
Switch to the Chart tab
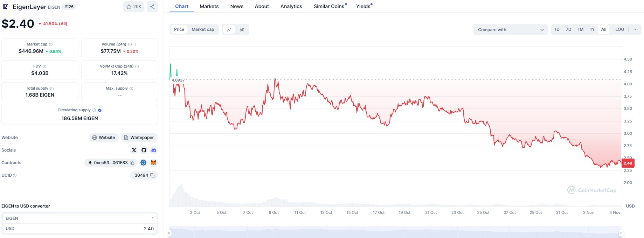click(182, 6)
